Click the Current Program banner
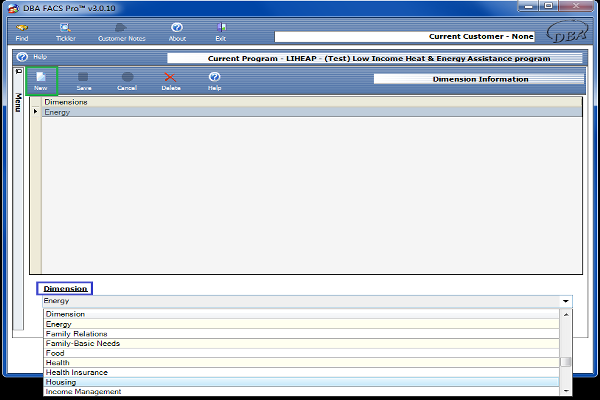This screenshot has height=400, width=600. click(x=375, y=58)
